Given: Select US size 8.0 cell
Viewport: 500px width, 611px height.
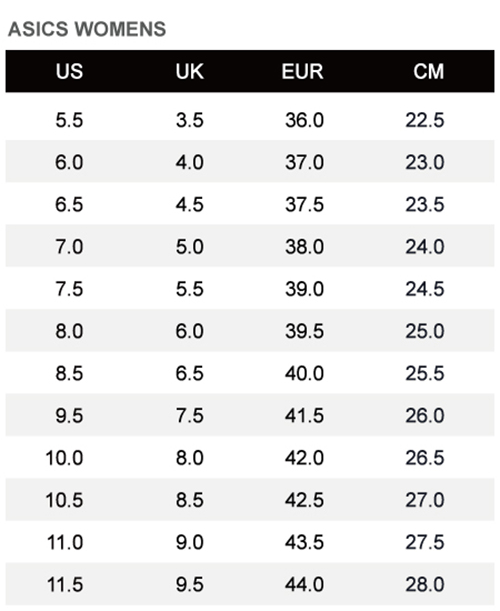Looking at the screenshot, I should 69,331.
